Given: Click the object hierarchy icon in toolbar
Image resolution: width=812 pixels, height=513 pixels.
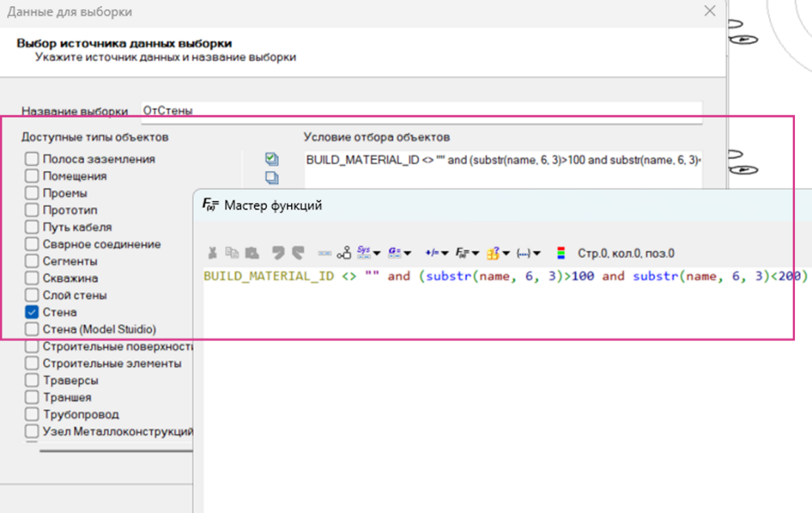Looking at the screenshot, I should pos(343,253).
